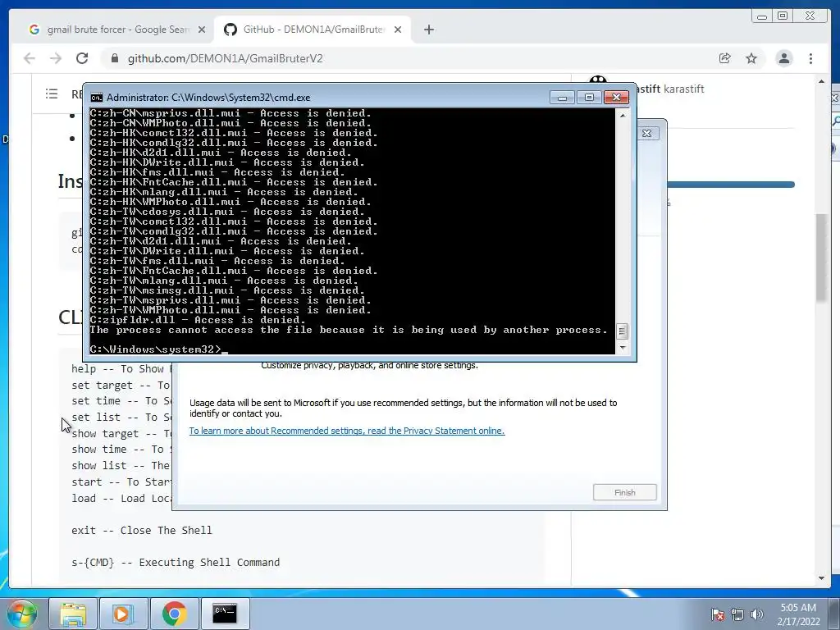The image size is (840, 630).
Task: Open cmd window from taskbar
Action: pyautogui.click(x=225, y=614)
